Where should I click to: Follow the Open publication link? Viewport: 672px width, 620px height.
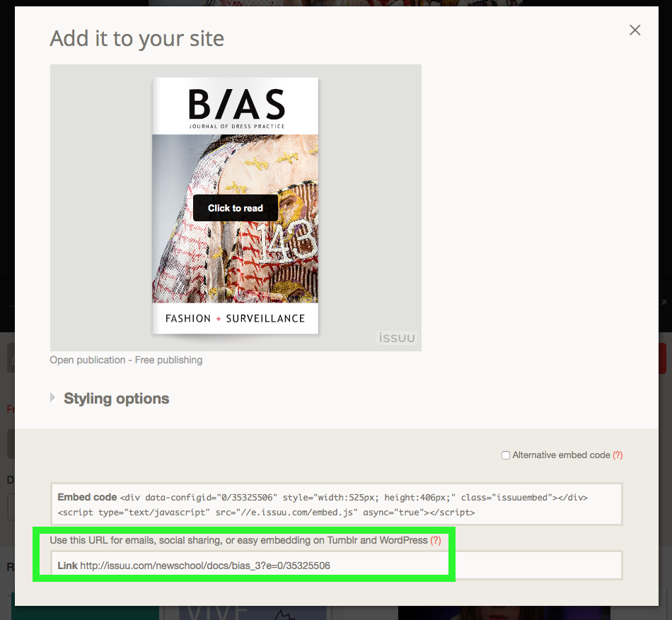point(88,360)
